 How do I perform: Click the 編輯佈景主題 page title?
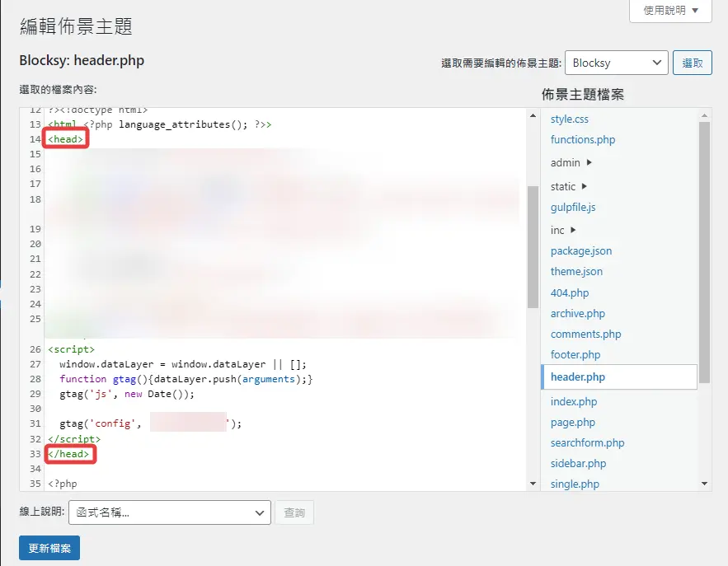click(76, 26)
